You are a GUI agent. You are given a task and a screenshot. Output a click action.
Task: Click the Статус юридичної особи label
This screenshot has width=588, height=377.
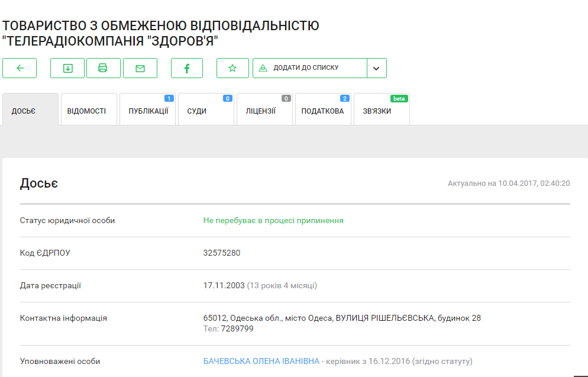67,221
